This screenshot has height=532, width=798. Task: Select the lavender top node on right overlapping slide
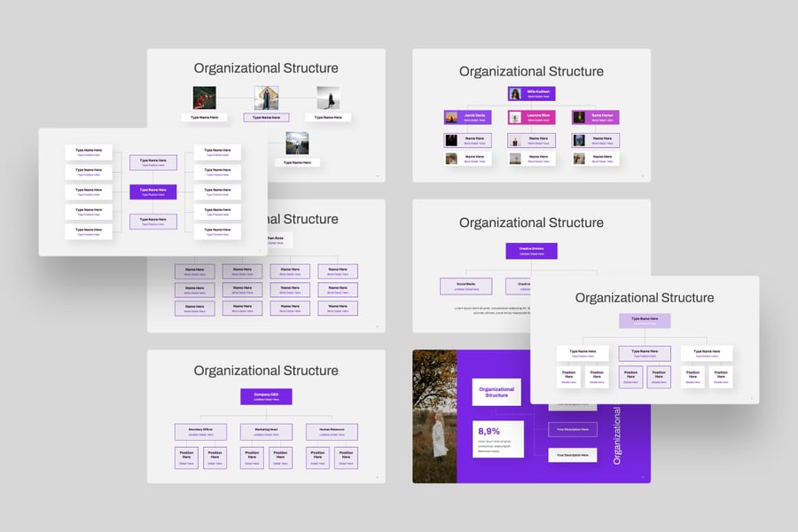pos(645,321)
